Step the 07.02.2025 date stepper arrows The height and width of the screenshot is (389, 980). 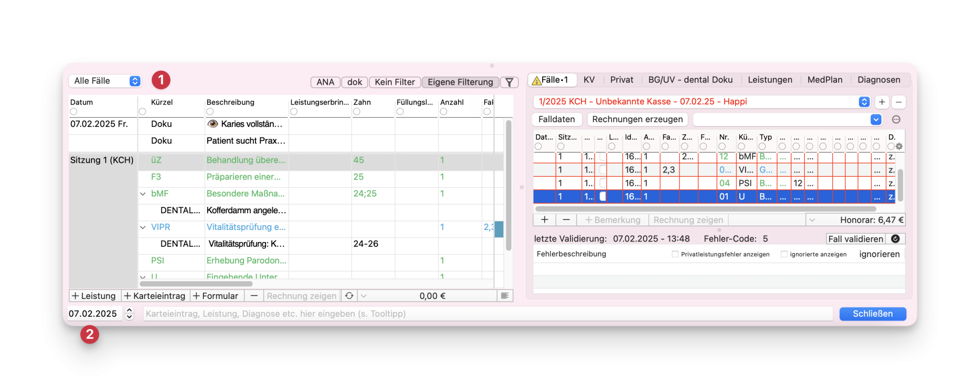point(129,314)
